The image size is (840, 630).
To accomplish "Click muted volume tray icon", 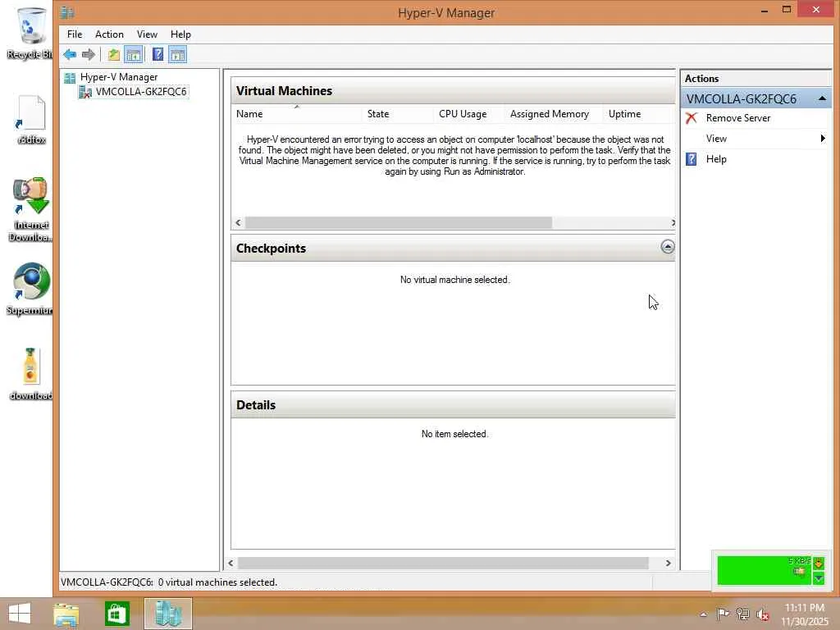I will 762,615.
